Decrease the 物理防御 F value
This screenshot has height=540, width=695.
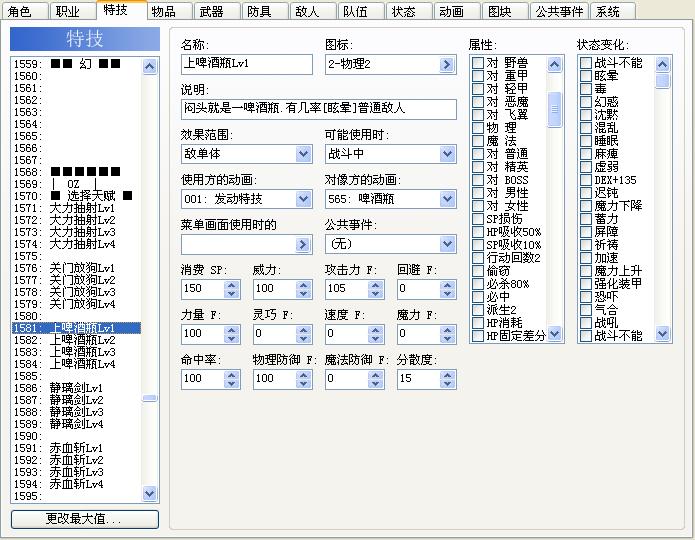pyautogui.click(x=304, y=384)
